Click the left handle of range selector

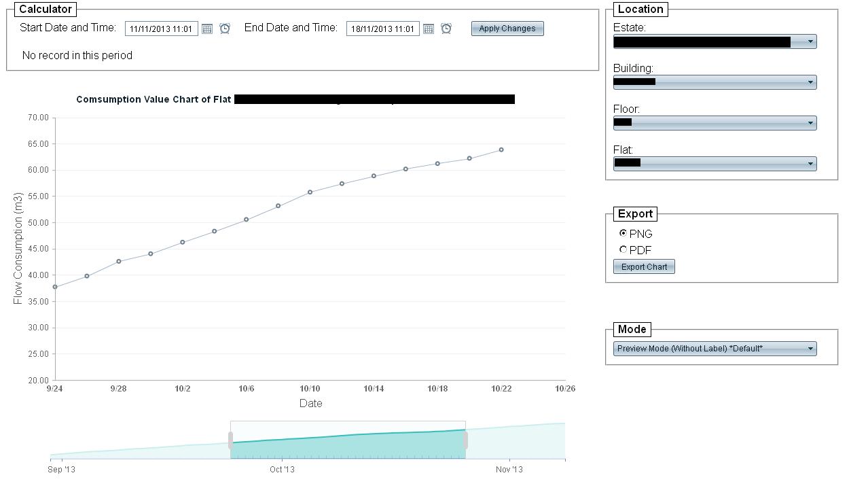[x=231, y=440]
